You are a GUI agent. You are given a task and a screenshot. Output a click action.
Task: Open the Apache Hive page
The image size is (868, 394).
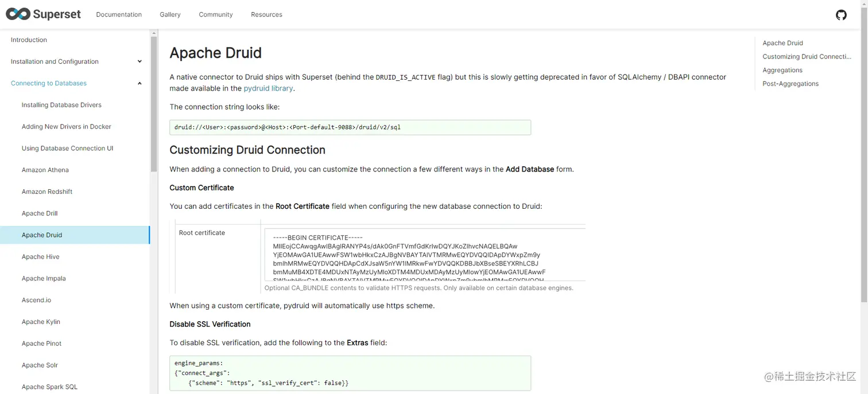41,257
